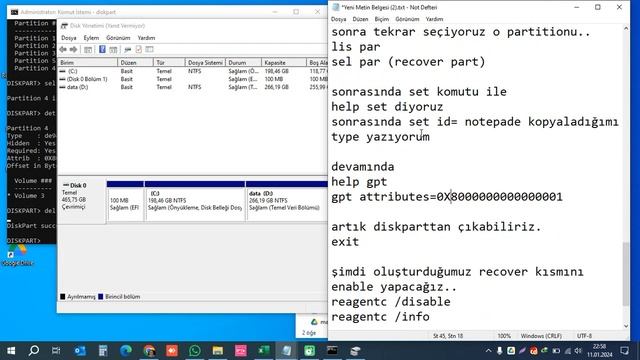Open Notepad Görünüm menu
640x360 pixels.
(407, 19)
